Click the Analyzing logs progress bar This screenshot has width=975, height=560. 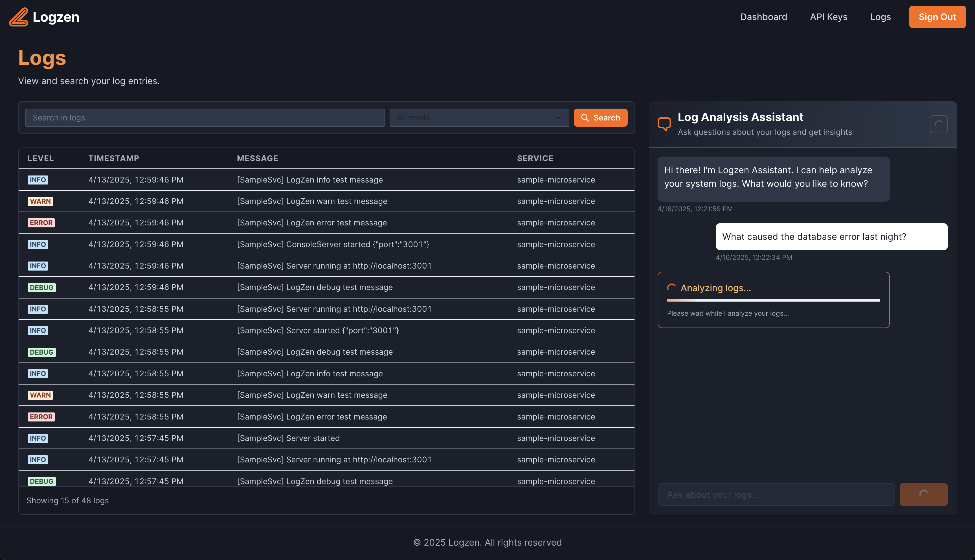[773, 300]
